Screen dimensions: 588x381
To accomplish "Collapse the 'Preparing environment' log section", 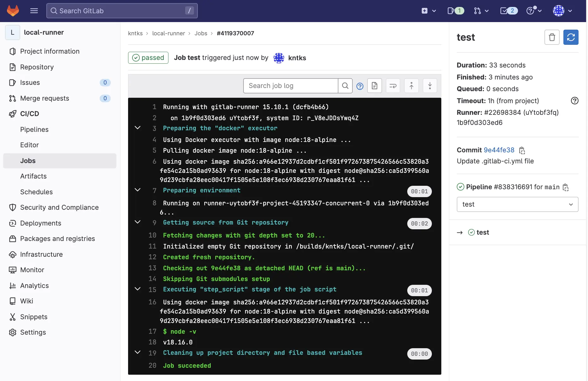I will 138,190.
